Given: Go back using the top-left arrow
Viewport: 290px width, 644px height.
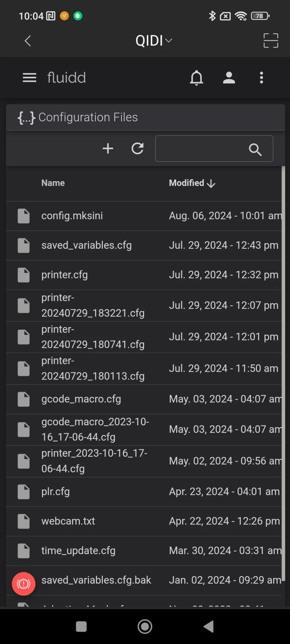Looking at the screenshot, I should pyautogui.click(x=28, y=41).
